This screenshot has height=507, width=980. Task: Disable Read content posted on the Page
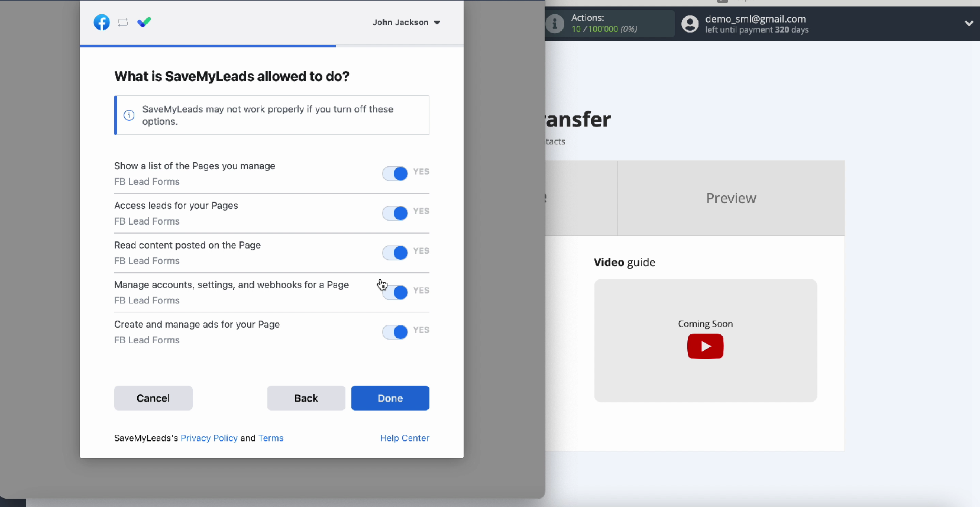click(395, 253)
